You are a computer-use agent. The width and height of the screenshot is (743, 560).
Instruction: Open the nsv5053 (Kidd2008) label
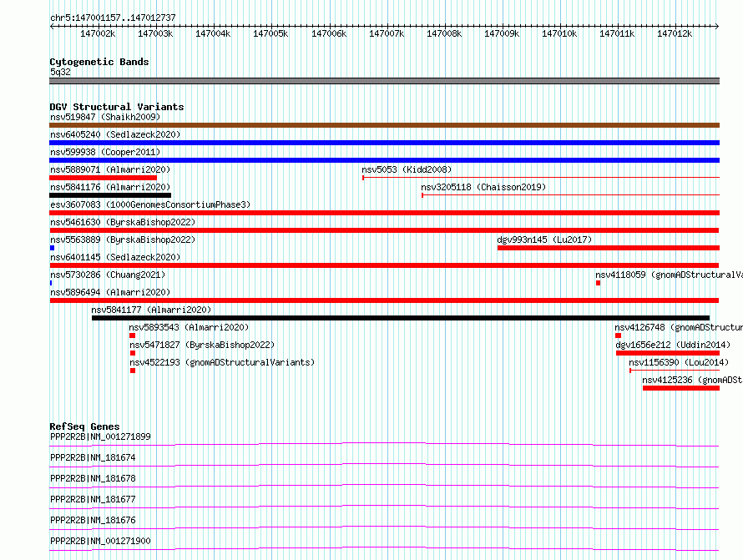click(x=407, y=169)
